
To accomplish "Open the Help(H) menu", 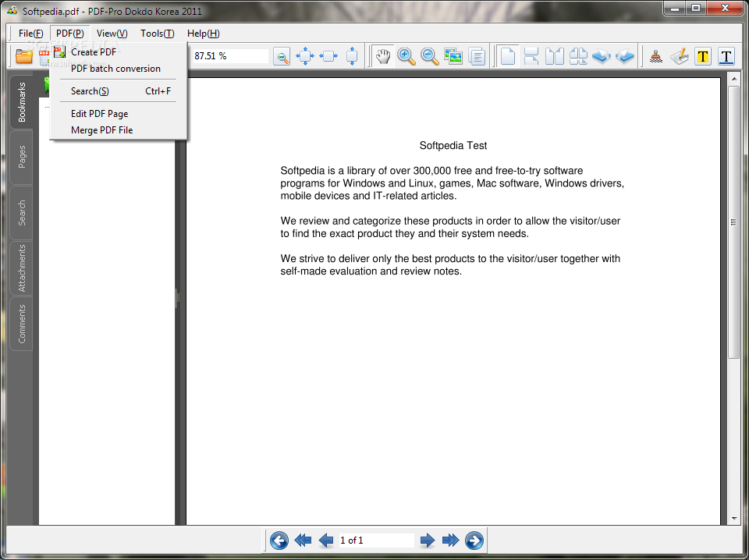I will tap(204, 34).
